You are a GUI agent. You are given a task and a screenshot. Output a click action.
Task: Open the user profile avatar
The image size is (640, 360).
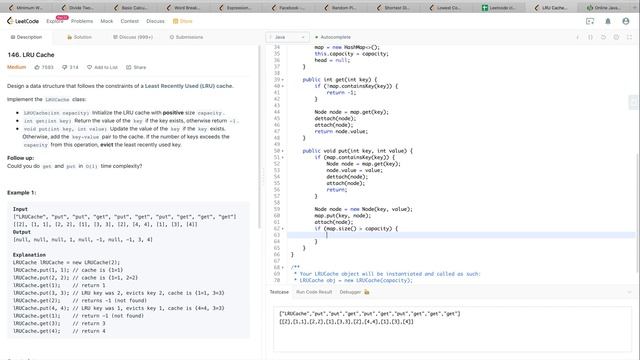point(626,21)
